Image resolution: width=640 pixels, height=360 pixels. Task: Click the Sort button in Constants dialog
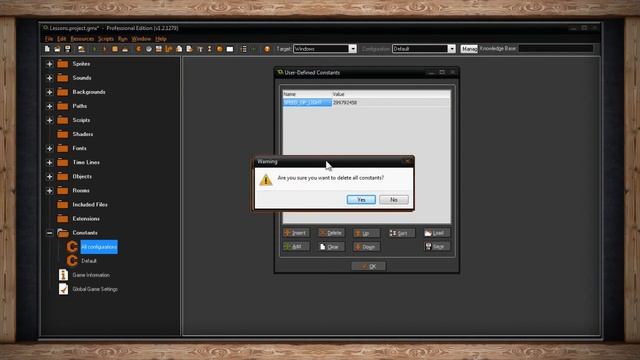[402, 233]
